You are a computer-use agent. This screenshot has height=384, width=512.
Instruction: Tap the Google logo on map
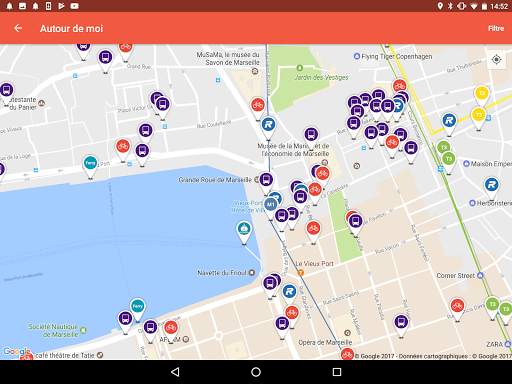[x=17, y=351]
